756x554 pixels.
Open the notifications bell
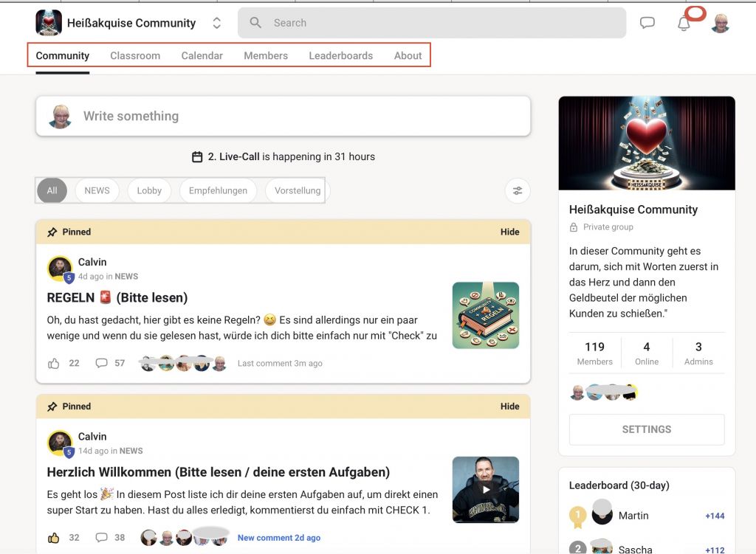tap(684, 24)
